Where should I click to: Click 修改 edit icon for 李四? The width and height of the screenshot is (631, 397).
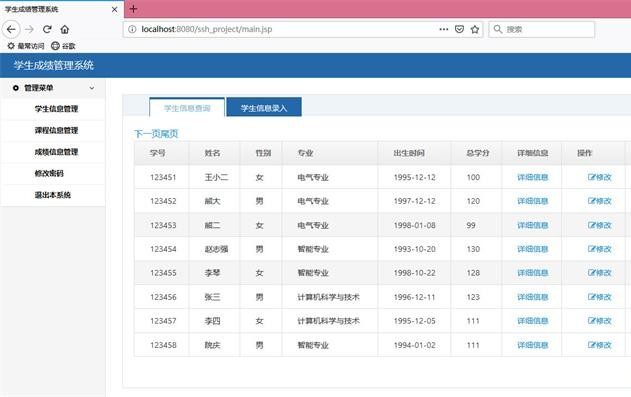pyautogui.click(x=600, y=321)
